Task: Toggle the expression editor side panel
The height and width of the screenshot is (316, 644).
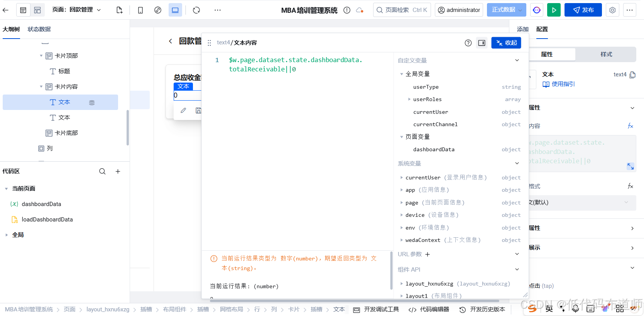Action: click(x=482, y=43)
